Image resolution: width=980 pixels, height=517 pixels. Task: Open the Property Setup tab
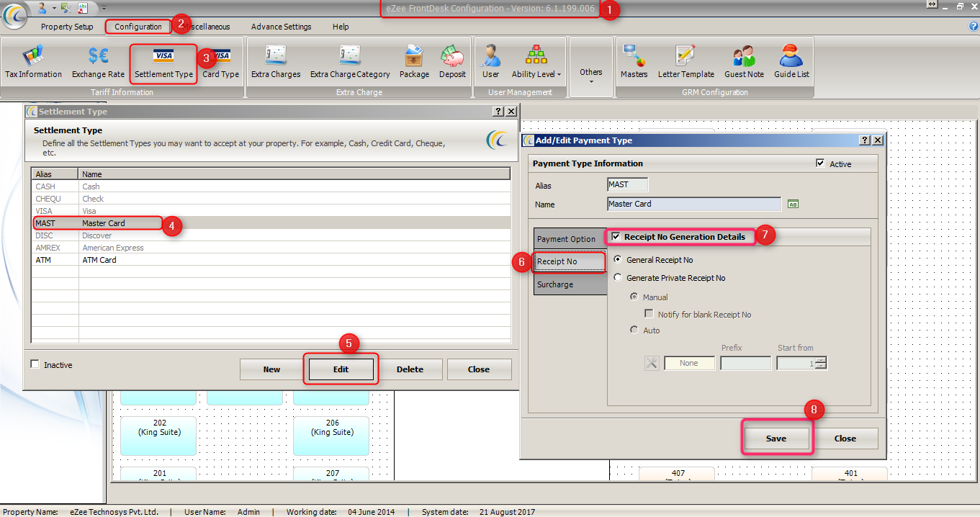pos(67,27)
